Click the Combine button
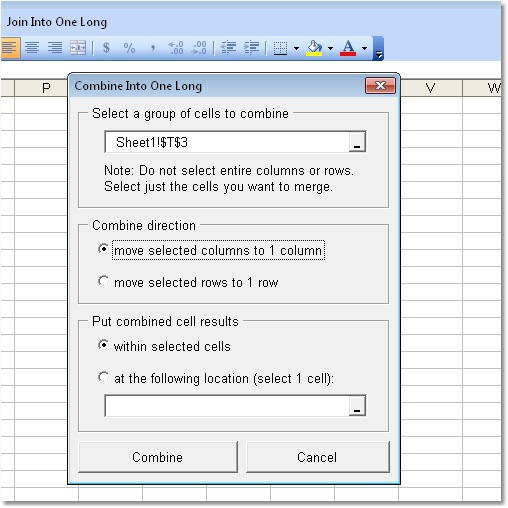The image size is (508, 508). (x=158, y=457)
